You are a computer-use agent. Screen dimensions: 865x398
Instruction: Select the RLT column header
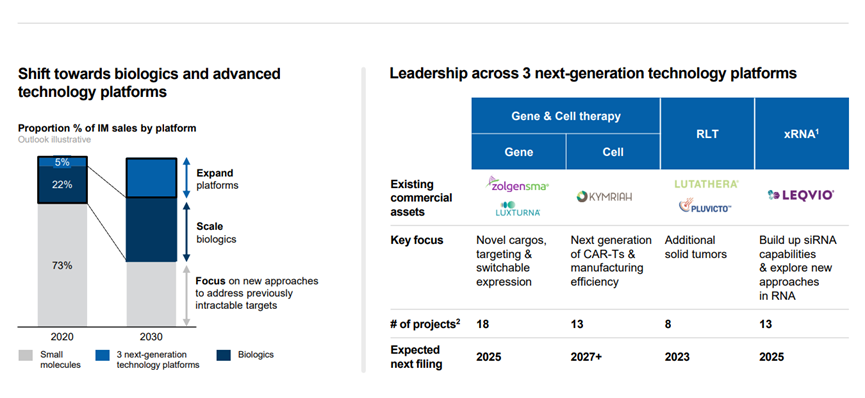[x=707, y=134]
